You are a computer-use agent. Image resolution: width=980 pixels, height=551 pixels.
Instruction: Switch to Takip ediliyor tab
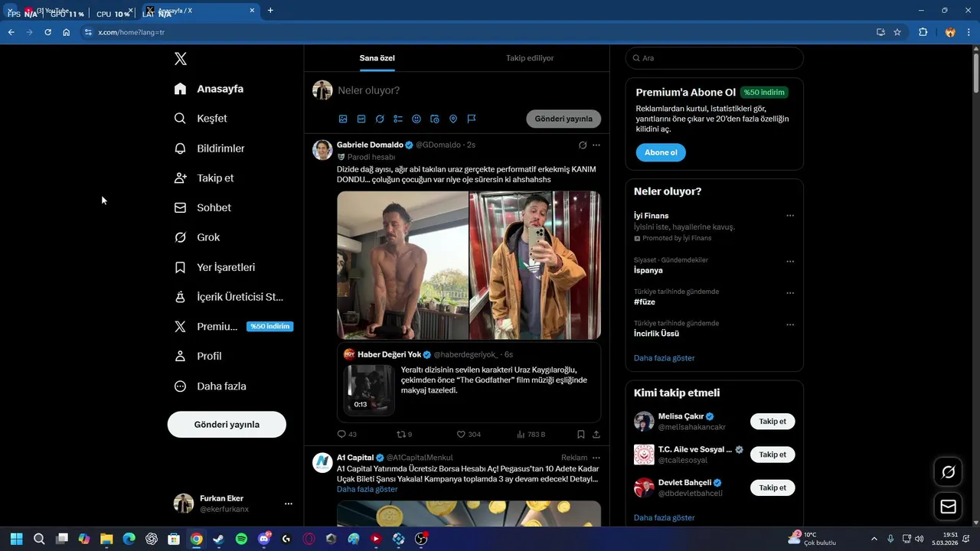tap(530, 58)
